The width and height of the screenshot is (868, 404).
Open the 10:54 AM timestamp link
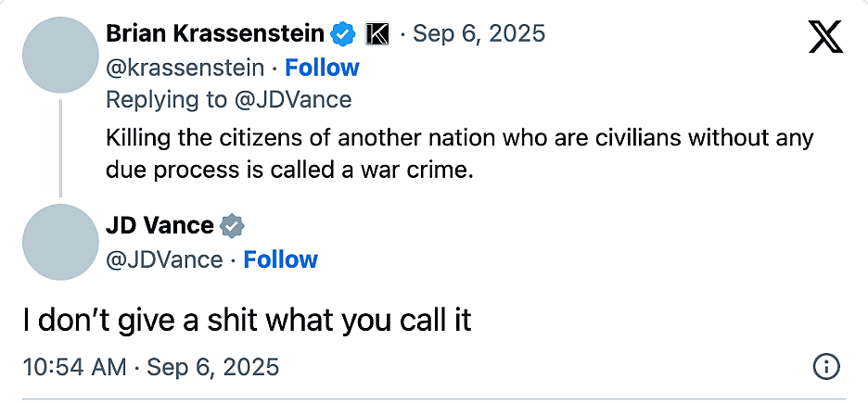pos(150,367)
